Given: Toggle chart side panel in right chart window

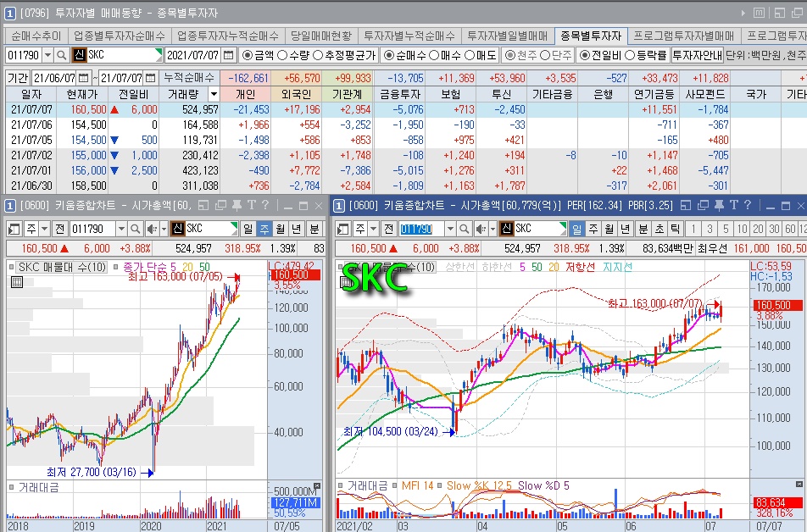Looking at the screenshot, I should 342,229.
